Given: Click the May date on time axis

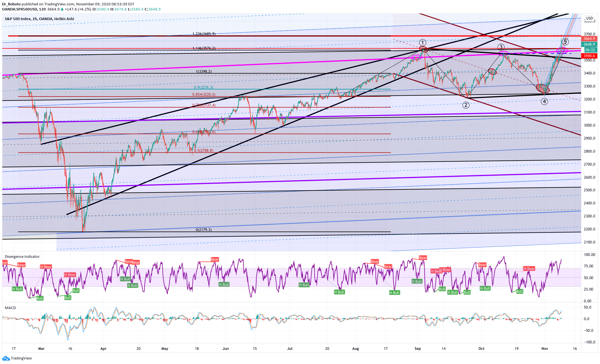Looking at the screenshot, I should [165, 349].
